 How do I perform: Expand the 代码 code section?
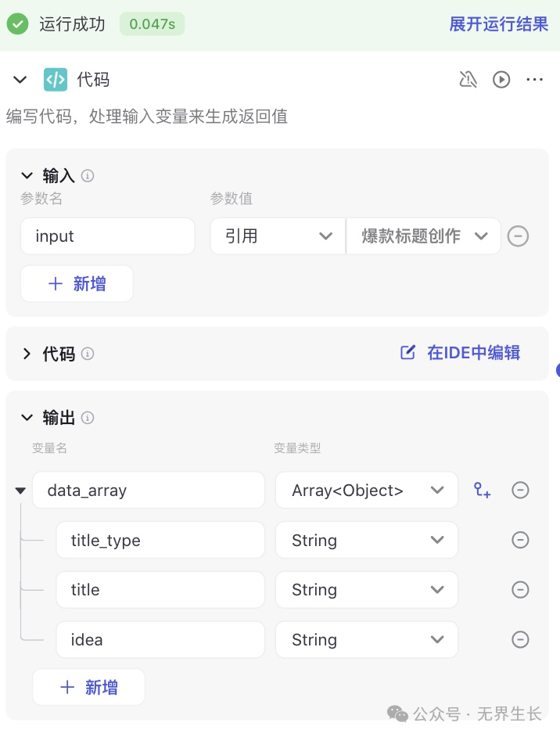point(27,354)
